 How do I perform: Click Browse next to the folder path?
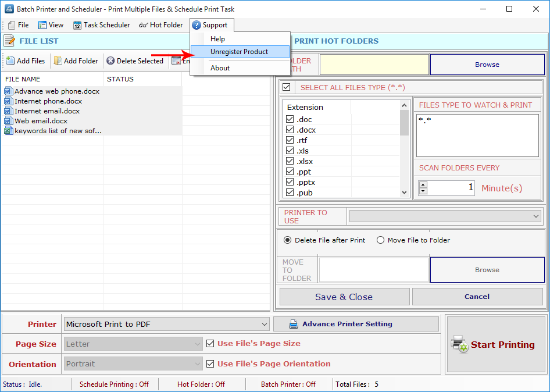(x=487, y=64)
